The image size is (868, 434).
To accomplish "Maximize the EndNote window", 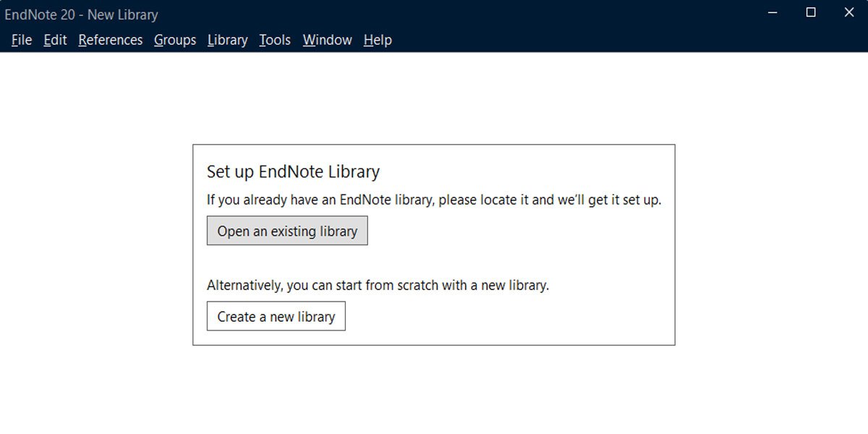I will pos(809,13).
